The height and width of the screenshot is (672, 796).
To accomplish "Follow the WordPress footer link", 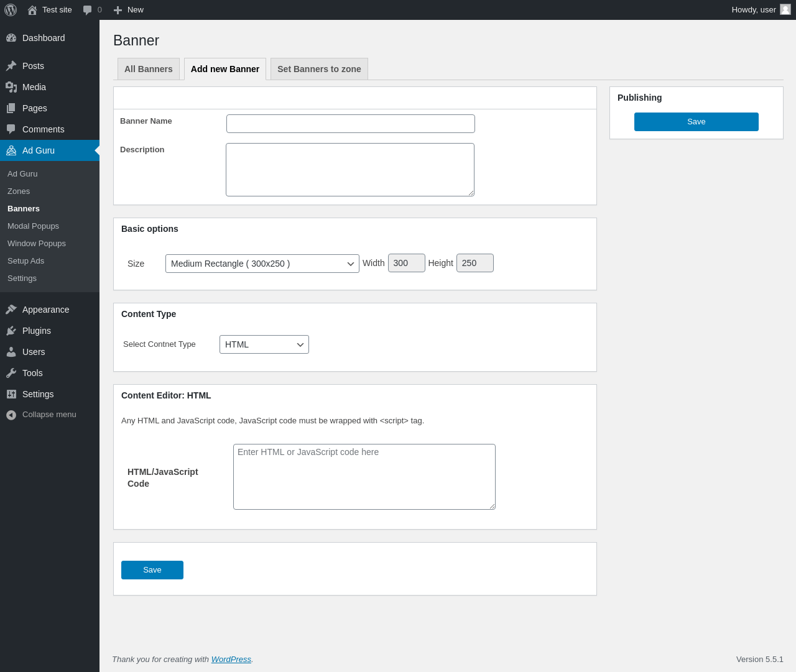I will click(231, 660).
